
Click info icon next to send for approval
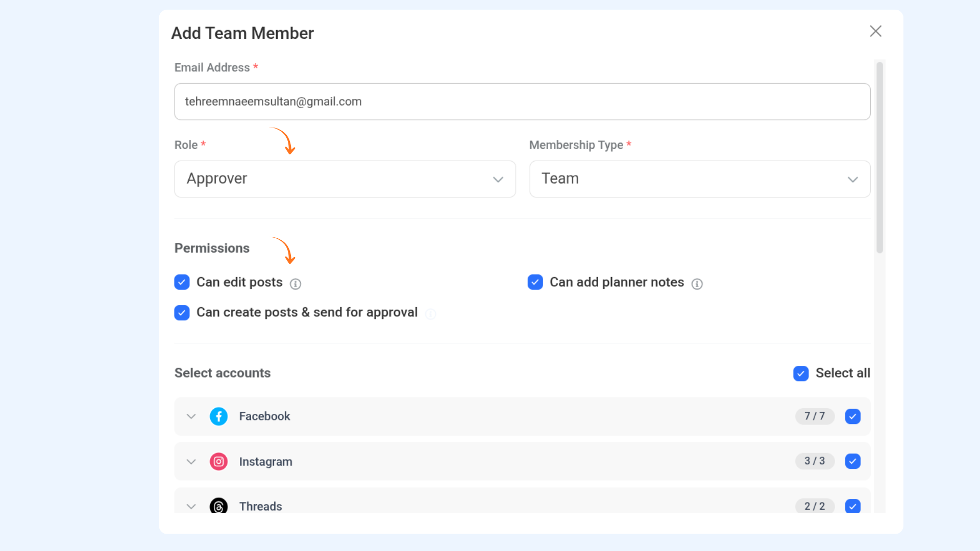point(431,314)
